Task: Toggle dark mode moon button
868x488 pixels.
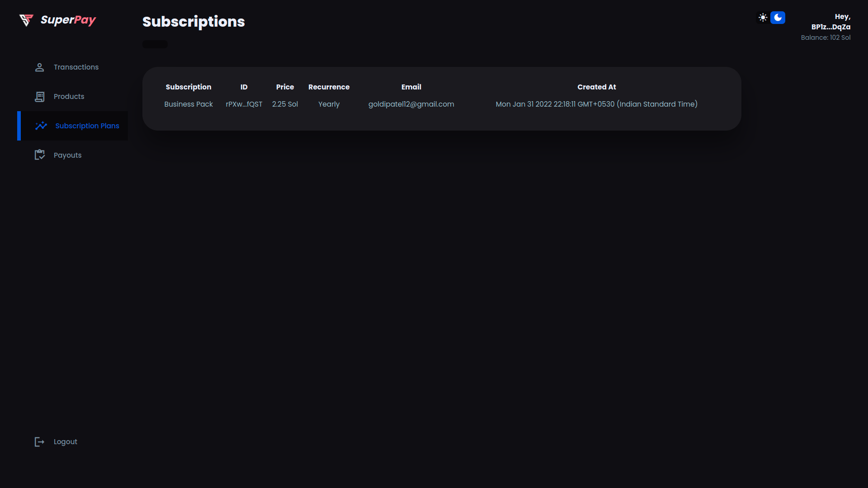Action: click(x=778, y=18)
